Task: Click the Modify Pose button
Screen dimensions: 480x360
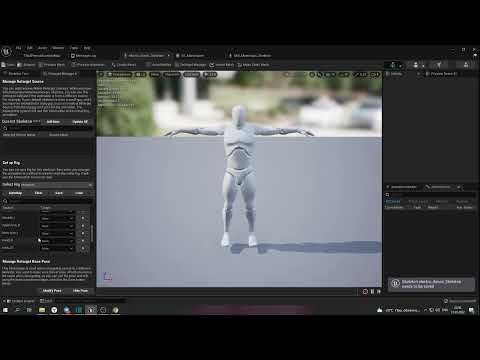Action: click(x=52, y=291)
